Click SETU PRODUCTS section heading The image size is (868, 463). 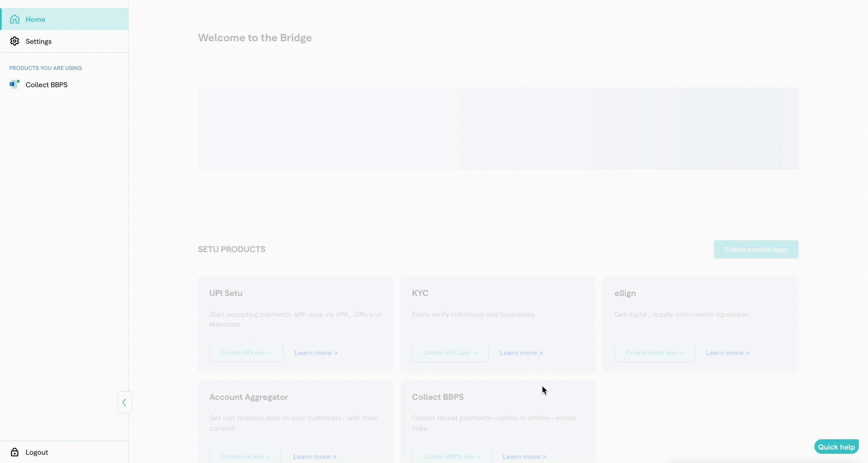[231, 249]
